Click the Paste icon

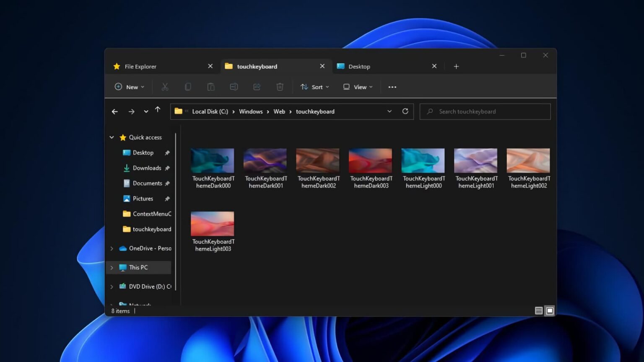[x=211, y=87]
